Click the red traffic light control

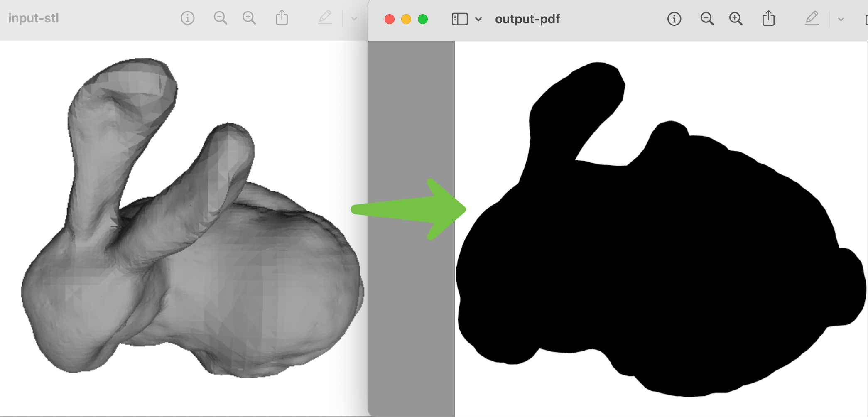[x=389, y=19]
